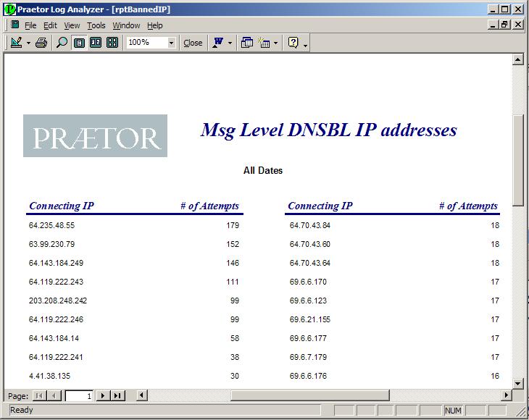This screenshot has height=420, width=529.
Task: Click the Help question mark icon
Action: point(293,43)
